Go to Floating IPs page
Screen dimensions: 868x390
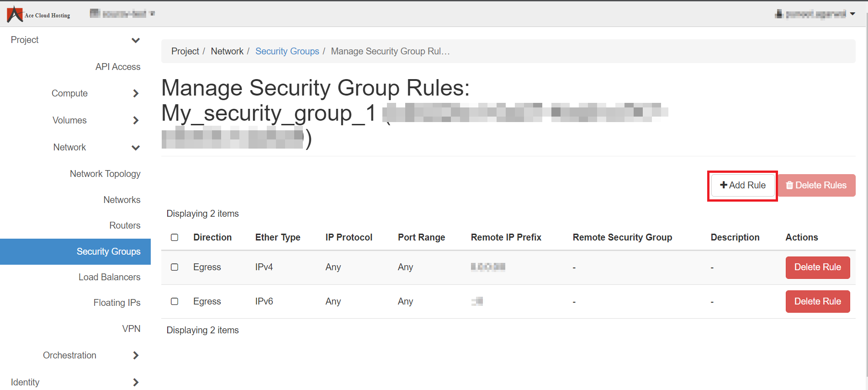click(x=117, y=303)
